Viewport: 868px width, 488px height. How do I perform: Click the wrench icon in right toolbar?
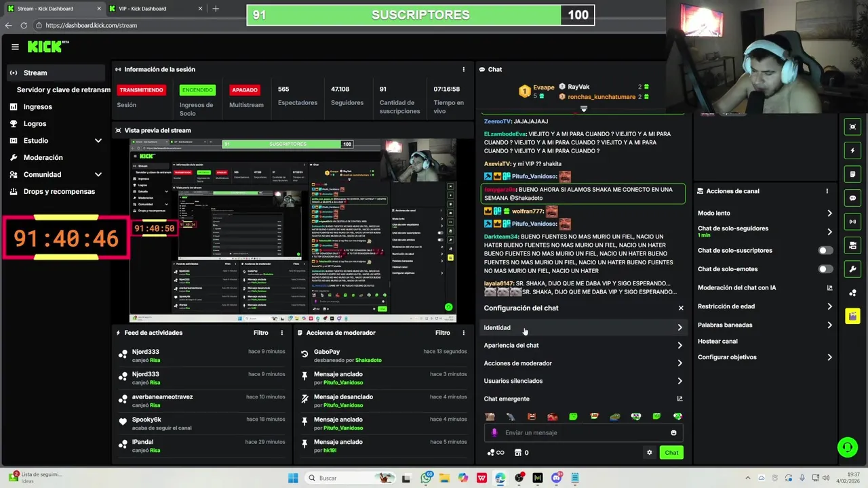coord(852,269)
